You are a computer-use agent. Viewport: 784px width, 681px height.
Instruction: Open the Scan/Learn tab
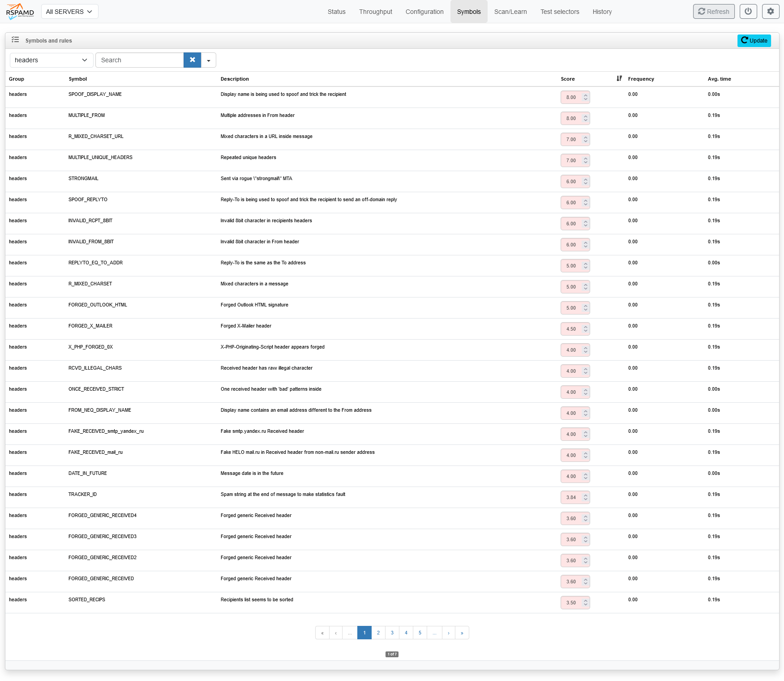pyautogui.click(x=510, y=12)
